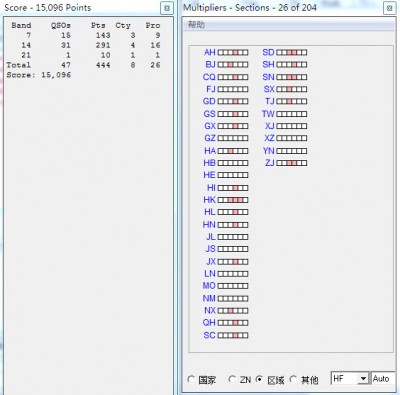Click the band boxes beside SD
The height and width of the screenshot is (395, 400).
pos(292,53)
